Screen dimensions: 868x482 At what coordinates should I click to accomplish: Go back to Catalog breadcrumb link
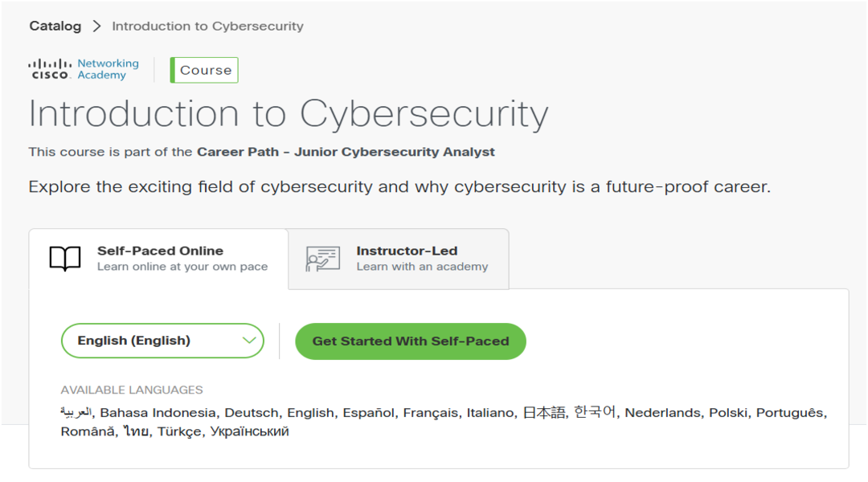click(x=55, y=26)
